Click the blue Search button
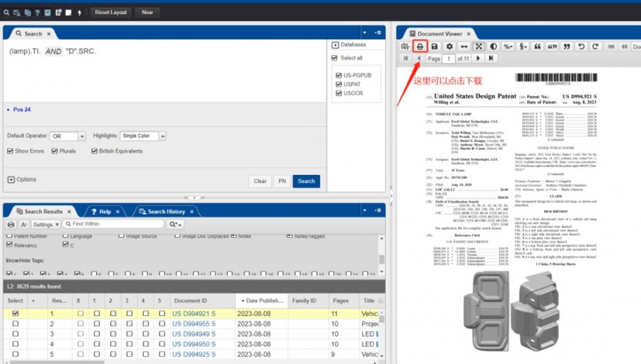 (306, 181)
